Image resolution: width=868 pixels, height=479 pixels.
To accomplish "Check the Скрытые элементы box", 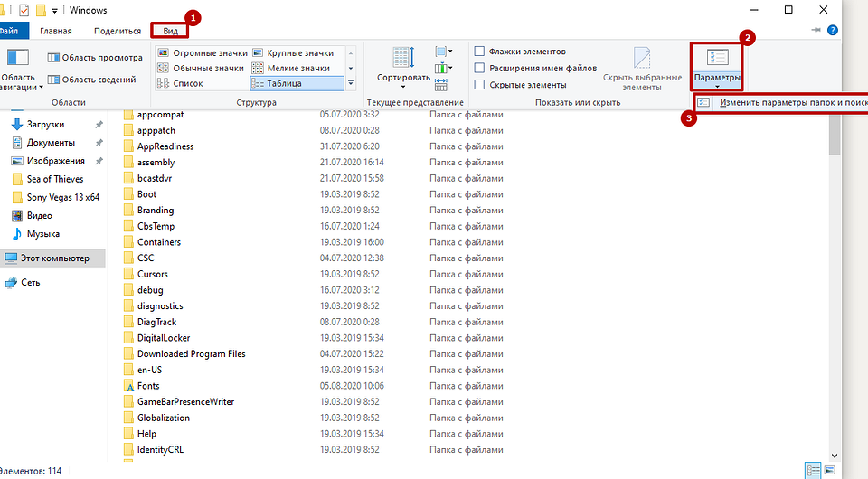I will tap(480, 85).
